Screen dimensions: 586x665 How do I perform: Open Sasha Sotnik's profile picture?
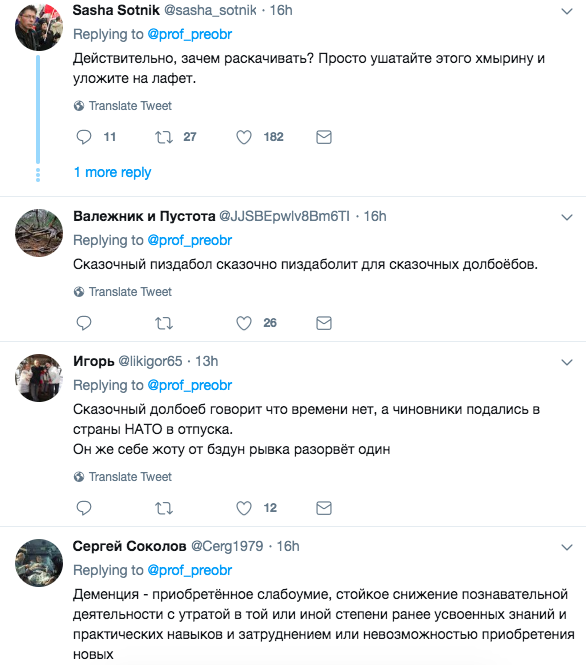tap(39, 27)
